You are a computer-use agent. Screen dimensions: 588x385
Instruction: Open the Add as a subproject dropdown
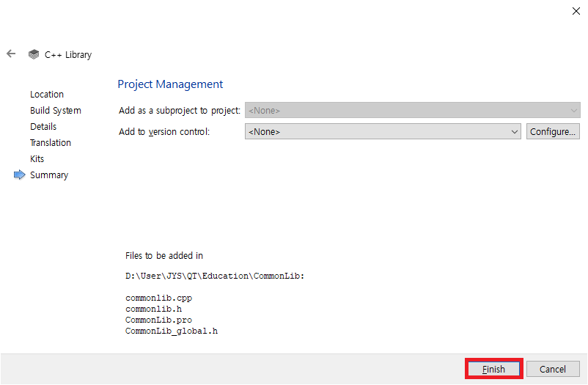click(413, 110)
